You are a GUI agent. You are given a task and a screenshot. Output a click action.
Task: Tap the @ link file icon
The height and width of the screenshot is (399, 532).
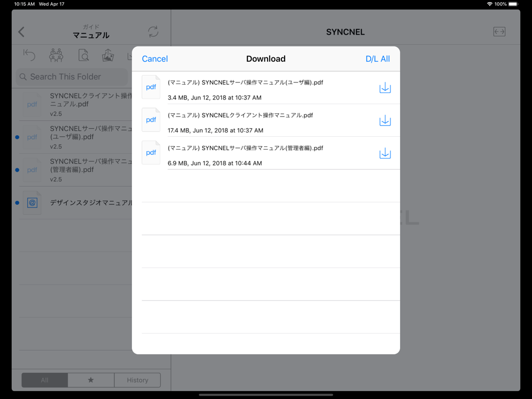tap(32, 203)
